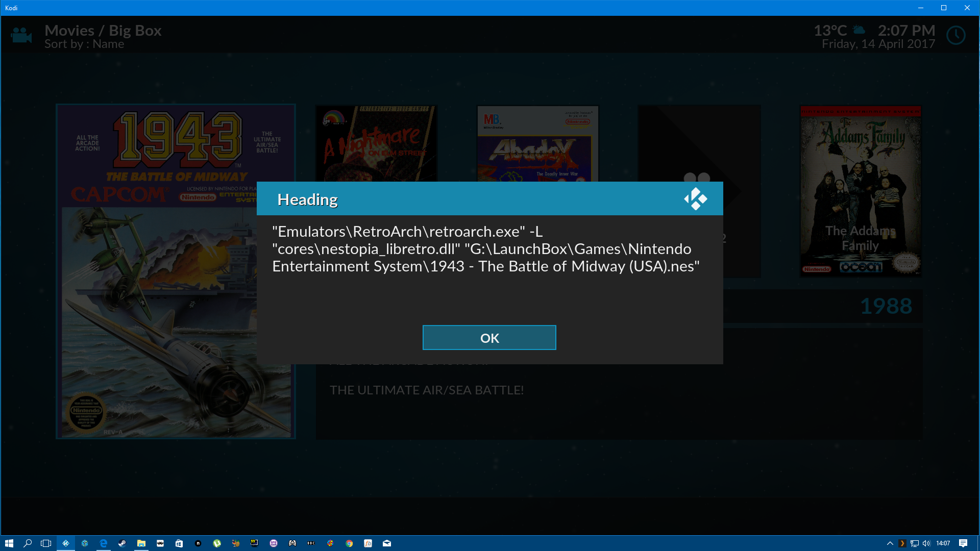Confirm the Heading dialog with OK
980x551 pixels.
tap(489, 338)
